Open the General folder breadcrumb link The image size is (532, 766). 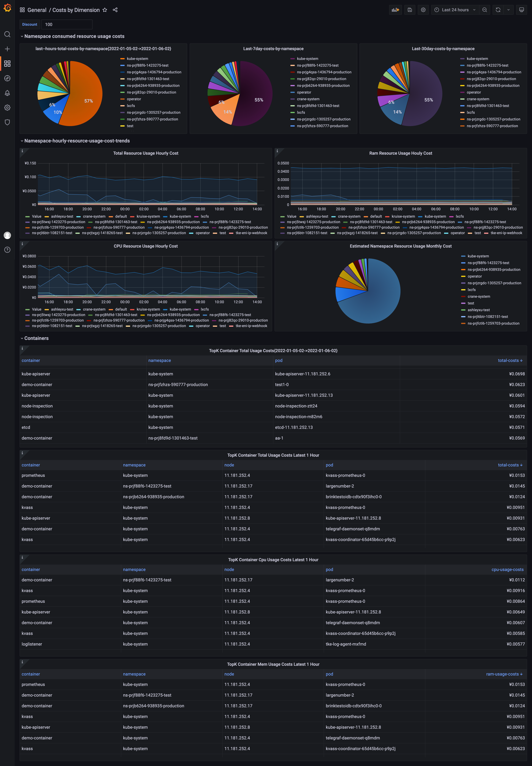[37, 10]
